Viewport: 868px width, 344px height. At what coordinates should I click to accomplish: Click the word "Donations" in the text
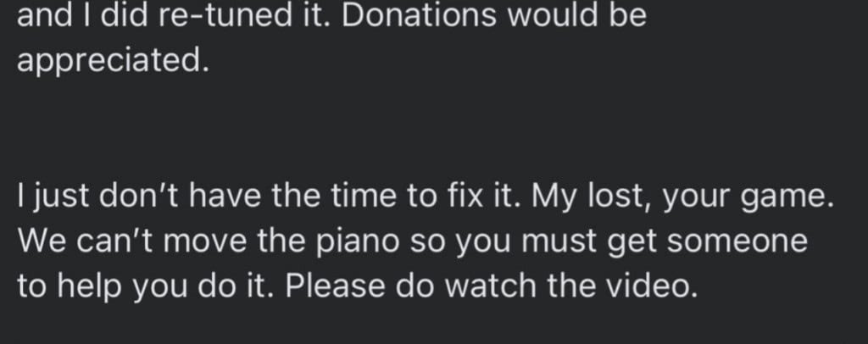point(419,15)
